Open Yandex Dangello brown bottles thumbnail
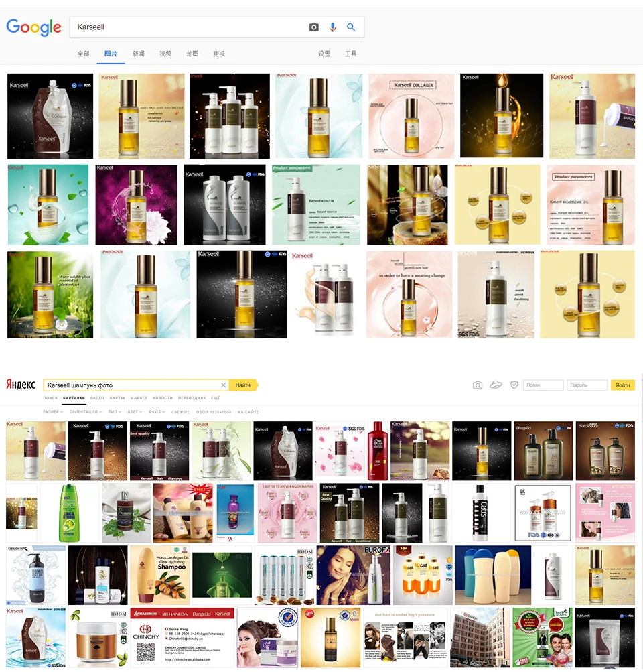643x672 pixels. 543,451
